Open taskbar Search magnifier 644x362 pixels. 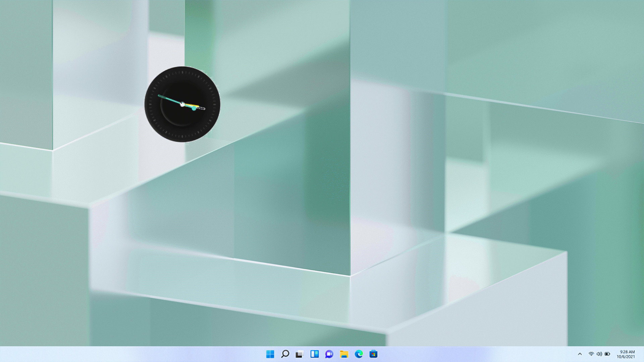tap(285, 354)
